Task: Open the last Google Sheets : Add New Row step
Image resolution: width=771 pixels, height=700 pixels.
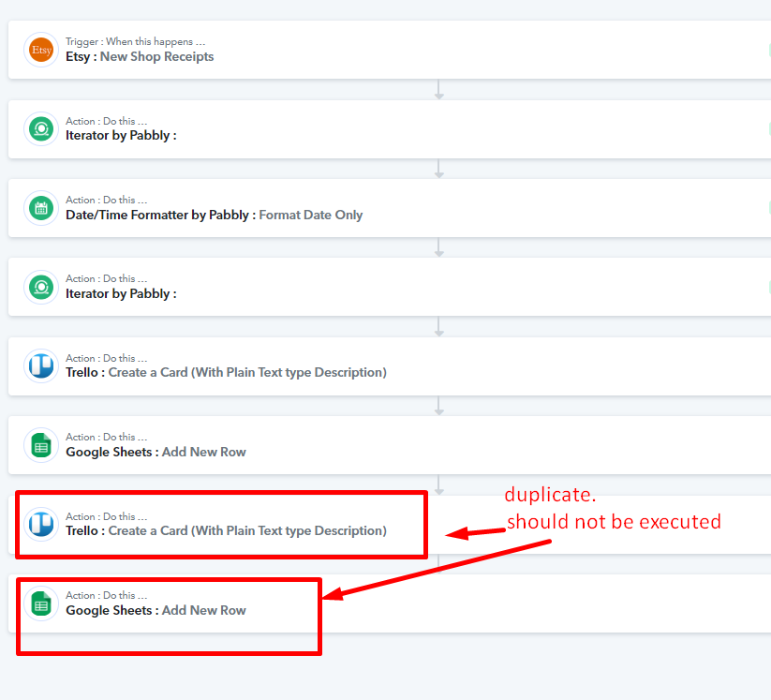Action: pos(156,610)
